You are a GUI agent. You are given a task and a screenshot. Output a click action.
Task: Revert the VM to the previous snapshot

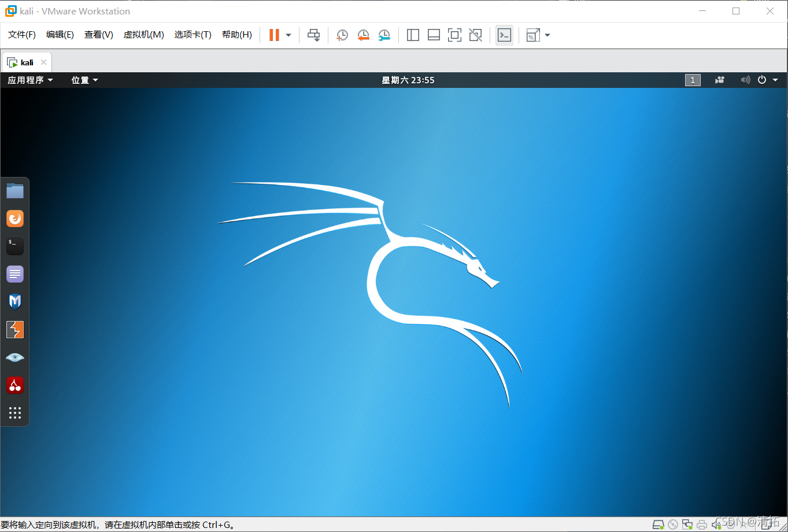pos(363,35)
